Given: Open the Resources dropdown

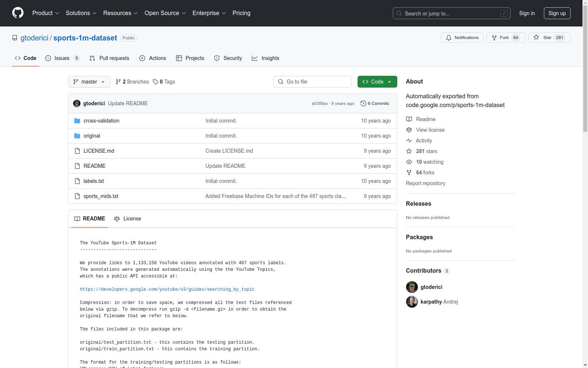Looking at the screenshot, I should coord(121,13).
